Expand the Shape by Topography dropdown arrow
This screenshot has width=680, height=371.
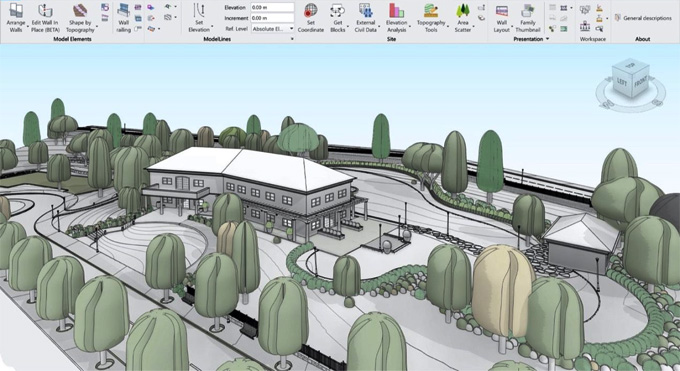[97, 26]
